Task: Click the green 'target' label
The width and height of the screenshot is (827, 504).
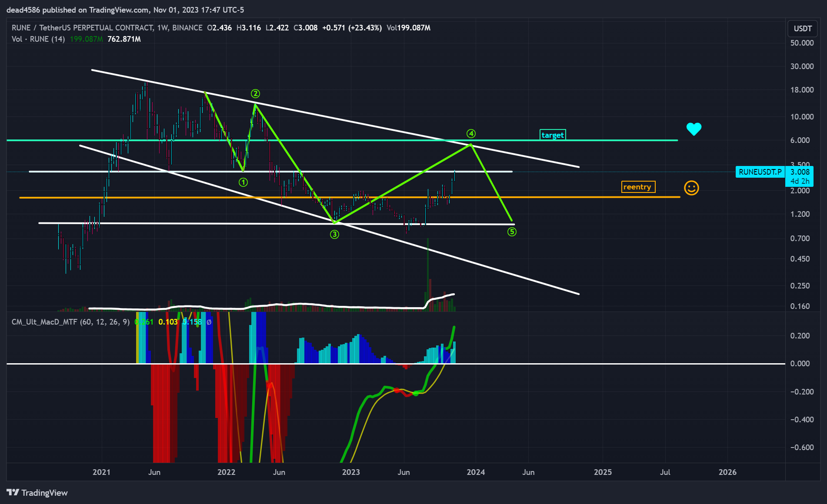Action: 553,135
